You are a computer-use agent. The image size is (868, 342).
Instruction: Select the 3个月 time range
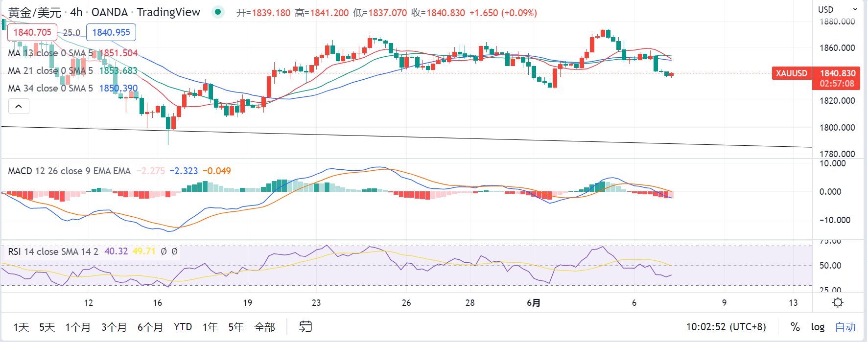(x=114, y=327)
